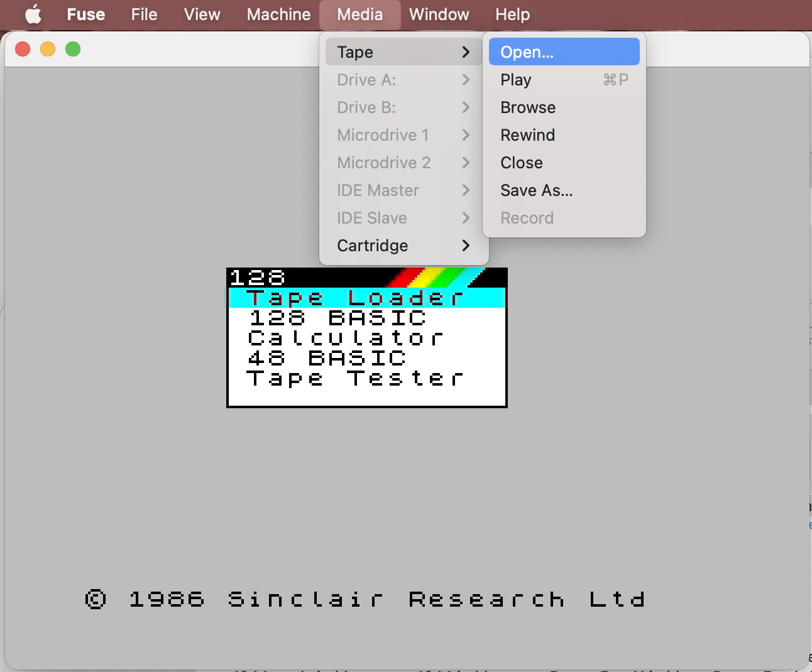The width and height of the screenshot is (812, 672).
Task: Expand the Cartridge submenu
Action: tap(403, 246)
